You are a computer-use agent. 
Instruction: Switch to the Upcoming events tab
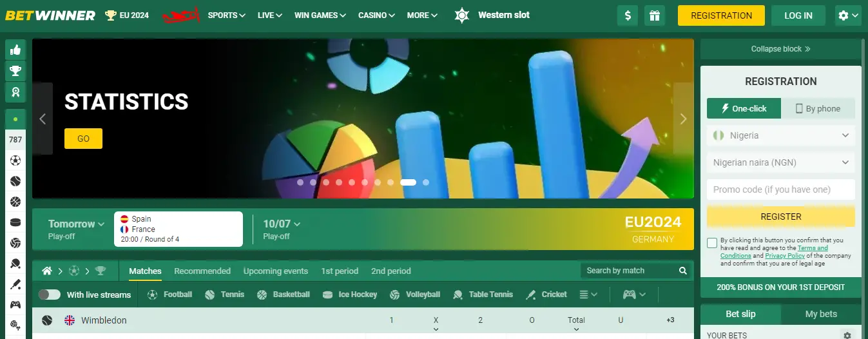pyautogui.click(x=275, y=271)
